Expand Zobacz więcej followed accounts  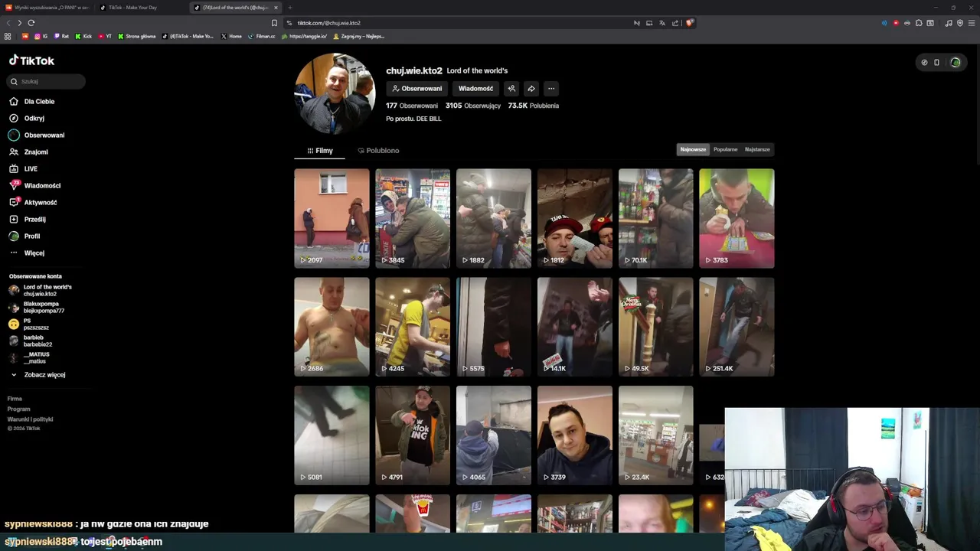click(x=38, y=375)
